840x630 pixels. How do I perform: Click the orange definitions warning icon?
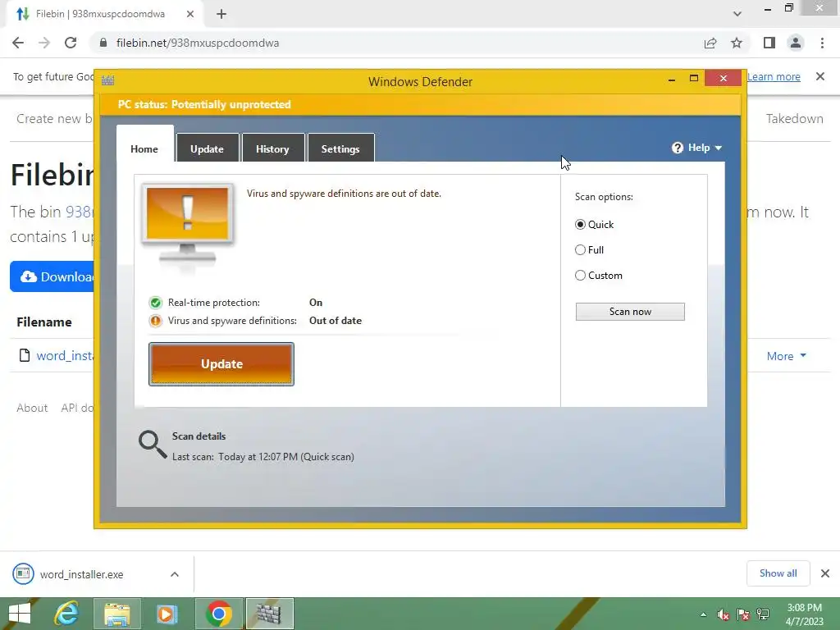point(155,321)
